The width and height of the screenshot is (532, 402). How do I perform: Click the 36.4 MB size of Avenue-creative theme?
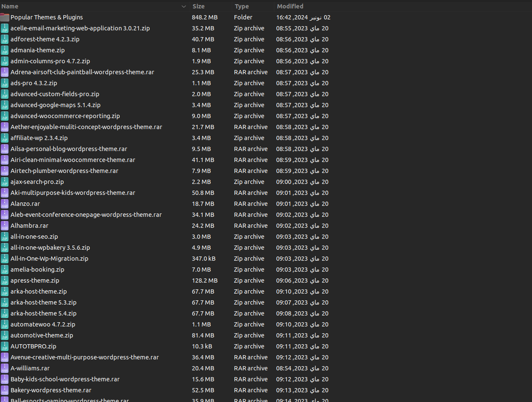203,357
